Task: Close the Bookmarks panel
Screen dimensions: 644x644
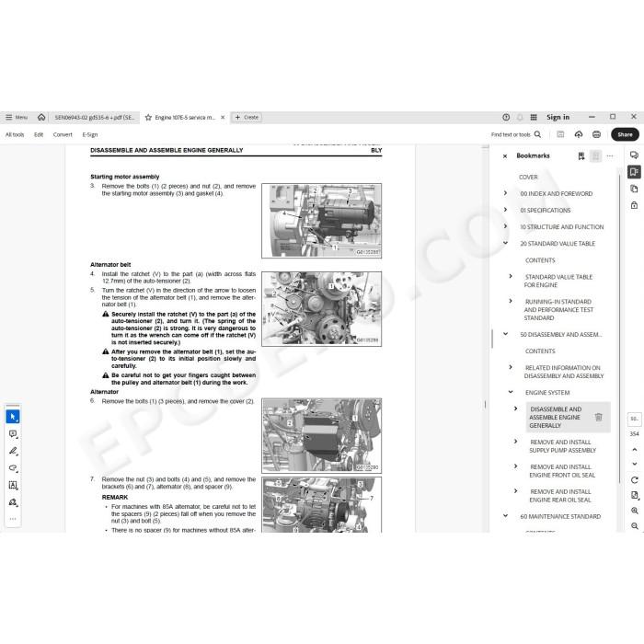Action: pos(505,156)
